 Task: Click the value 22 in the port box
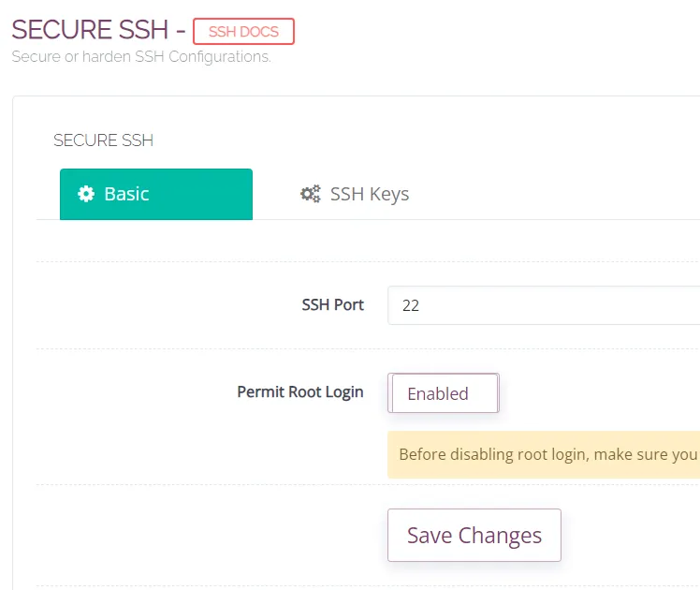[410, 305]
